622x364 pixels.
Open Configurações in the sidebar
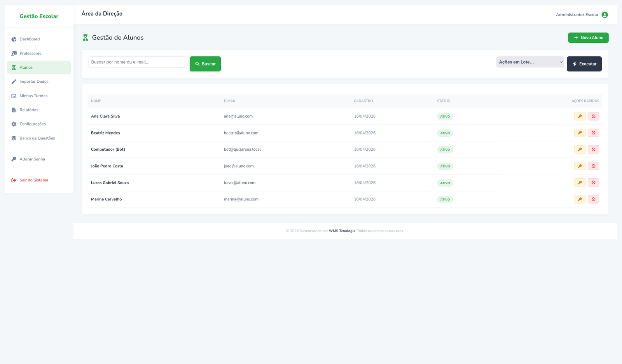point(33,124)
